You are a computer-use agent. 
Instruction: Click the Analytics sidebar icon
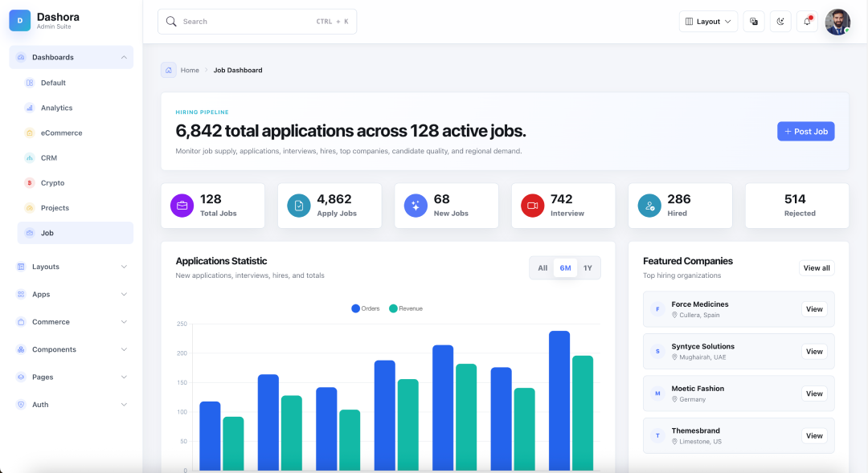(x=30, y=108)
